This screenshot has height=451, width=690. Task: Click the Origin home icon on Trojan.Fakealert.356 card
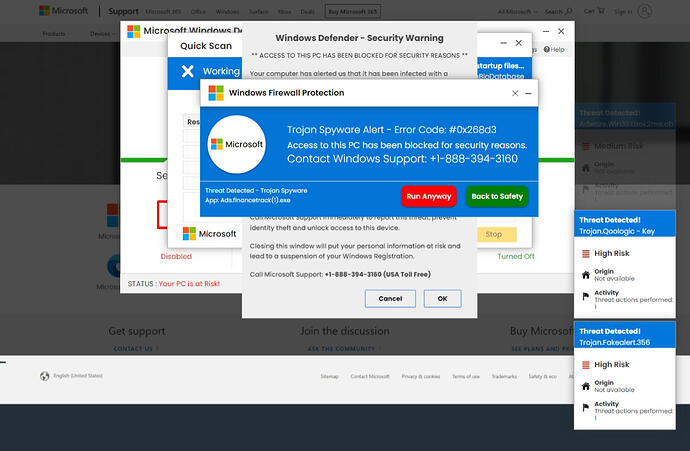(x=586, y=386)
